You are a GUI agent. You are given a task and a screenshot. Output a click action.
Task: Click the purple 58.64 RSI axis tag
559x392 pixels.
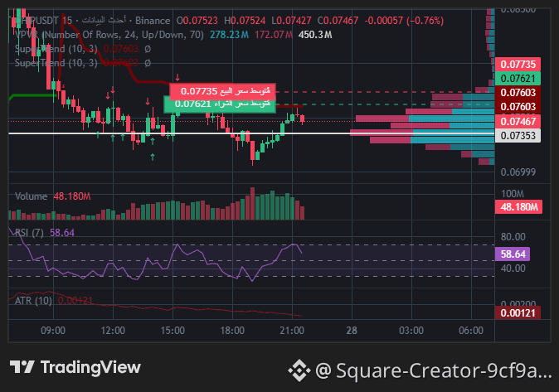[513, 254]
